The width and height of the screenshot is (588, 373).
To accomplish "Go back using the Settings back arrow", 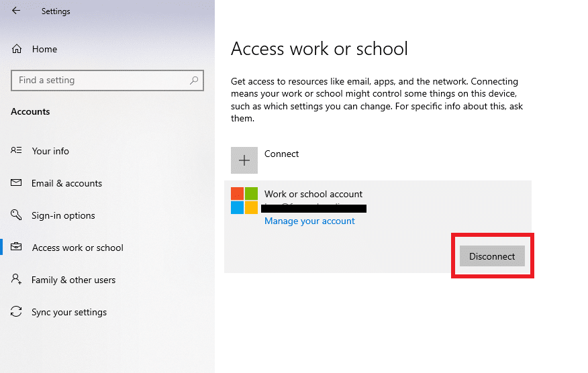I will (15, 11).
